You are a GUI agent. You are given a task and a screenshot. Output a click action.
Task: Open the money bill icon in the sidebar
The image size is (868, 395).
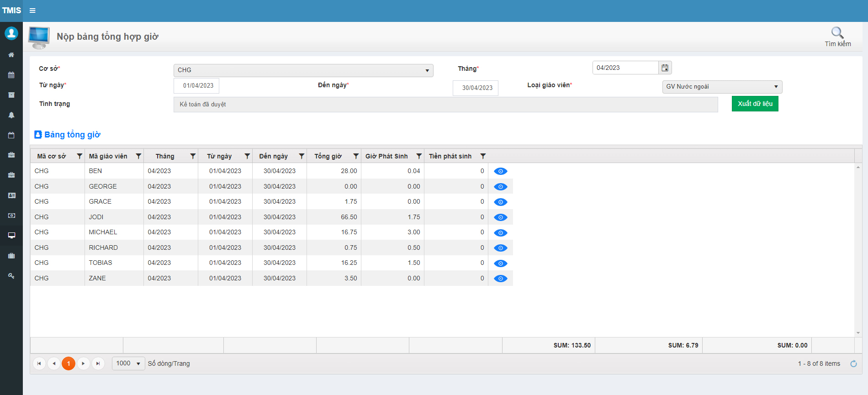(x=11, y=216)
